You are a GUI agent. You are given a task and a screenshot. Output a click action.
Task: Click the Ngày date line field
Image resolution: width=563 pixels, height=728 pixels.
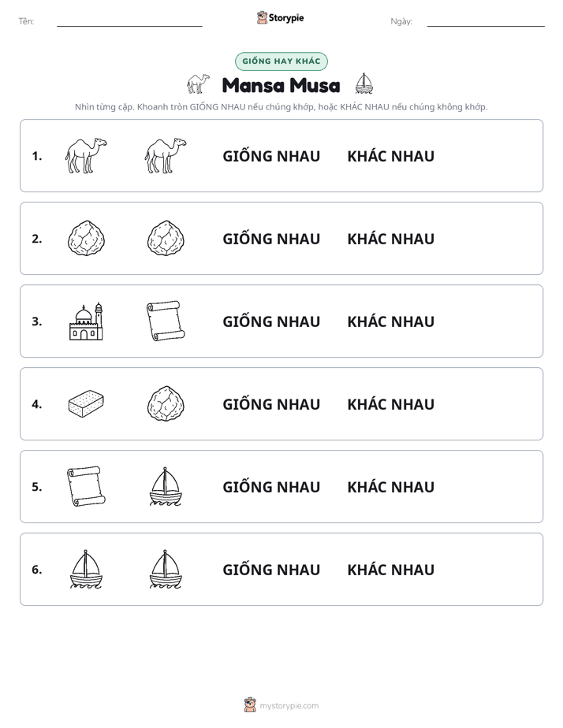(x=486, y=22)
